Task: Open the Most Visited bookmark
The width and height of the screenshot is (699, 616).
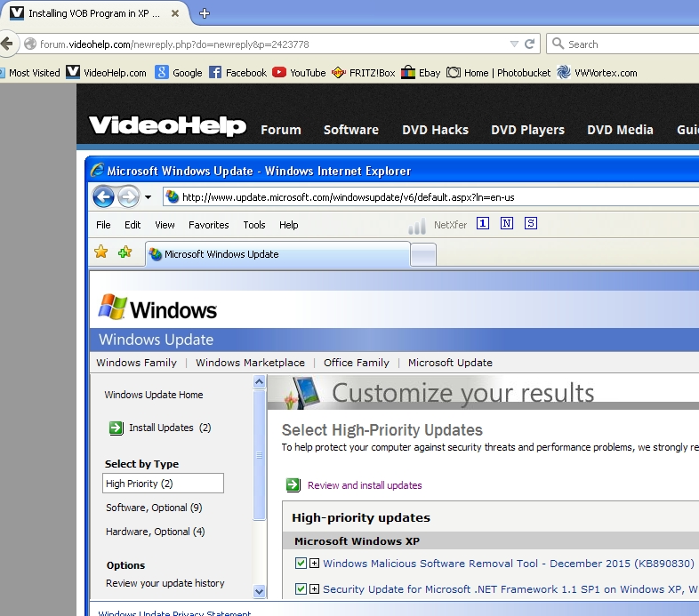Action: [30, 73]
